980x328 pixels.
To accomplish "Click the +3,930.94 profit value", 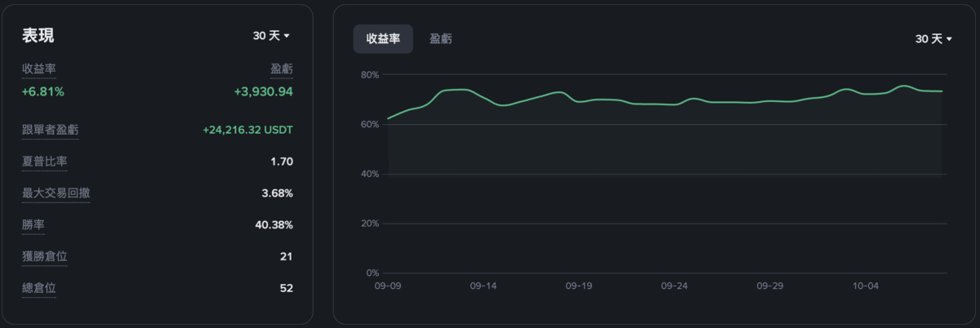I will 263,91.
